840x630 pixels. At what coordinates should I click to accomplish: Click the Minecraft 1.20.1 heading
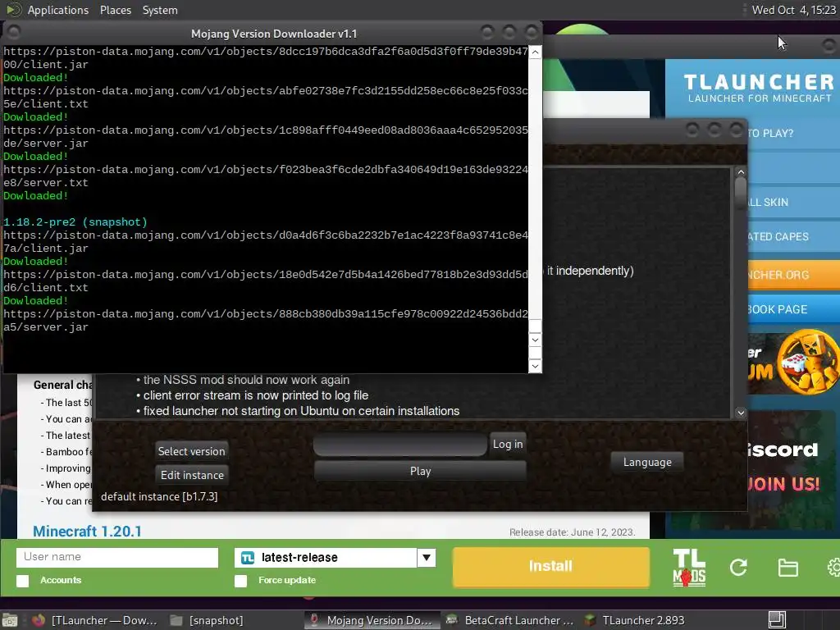tap(87, 531)
